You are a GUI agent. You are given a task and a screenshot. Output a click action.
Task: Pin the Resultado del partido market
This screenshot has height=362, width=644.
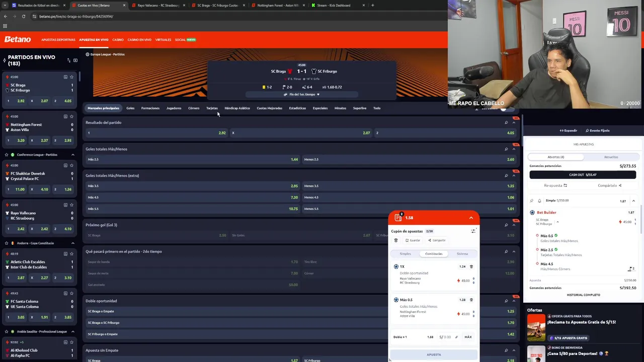[x=506, y=123]
